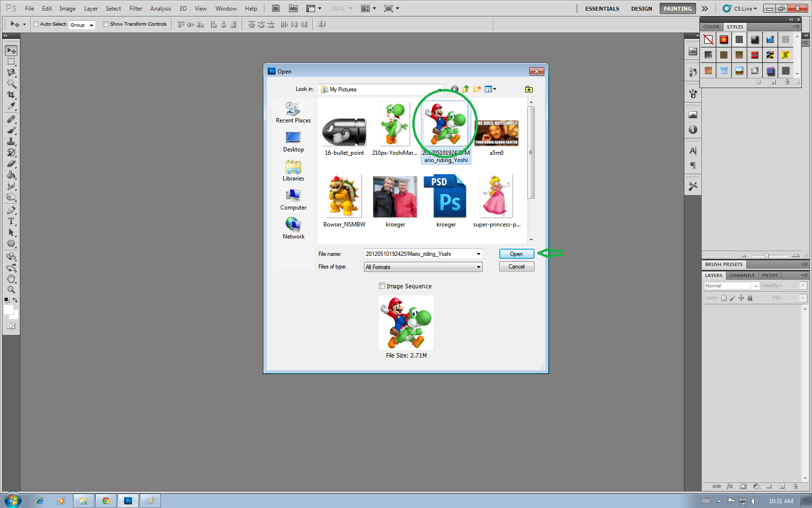Image resolution: width=812 pixels, height=508 pixels.
Task: Go to Recent Places in the Open dialog
Action: (x=293, y=113)
